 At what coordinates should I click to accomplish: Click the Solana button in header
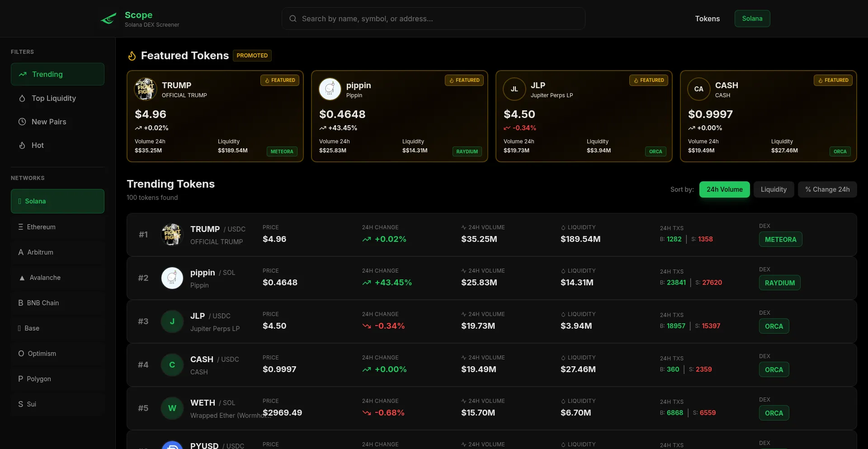pyautogui.click(x=752, y=19)
